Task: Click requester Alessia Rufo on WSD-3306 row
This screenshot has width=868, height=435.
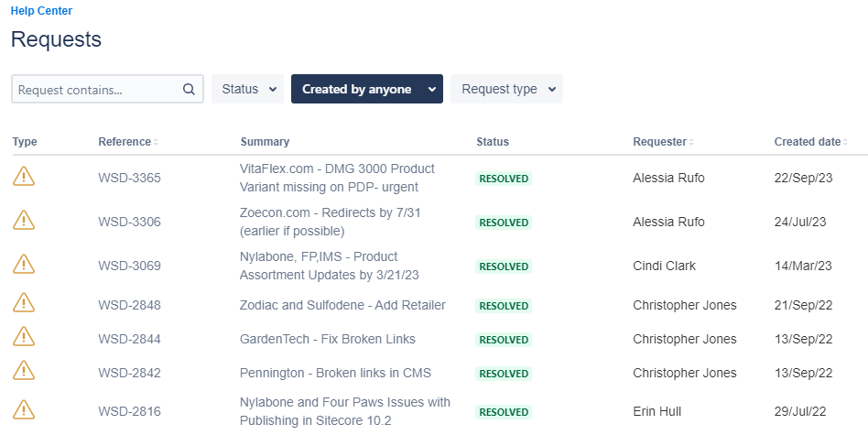Action: [x=668, y=222]
